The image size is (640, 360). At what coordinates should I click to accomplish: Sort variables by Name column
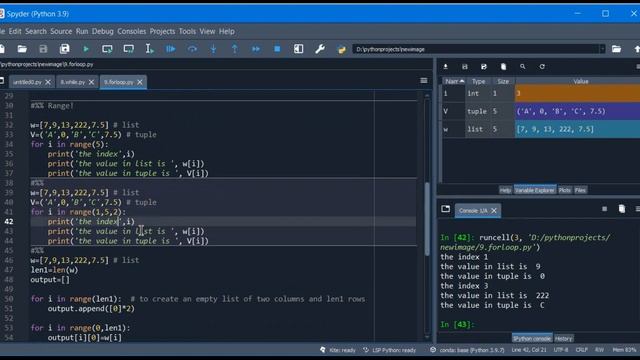click(454, 81)
